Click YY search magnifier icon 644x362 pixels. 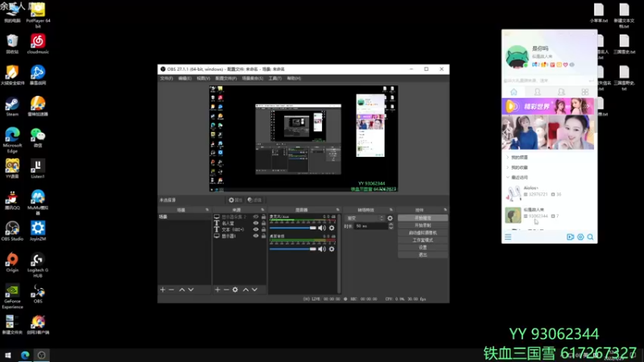(x=590, y=237)
